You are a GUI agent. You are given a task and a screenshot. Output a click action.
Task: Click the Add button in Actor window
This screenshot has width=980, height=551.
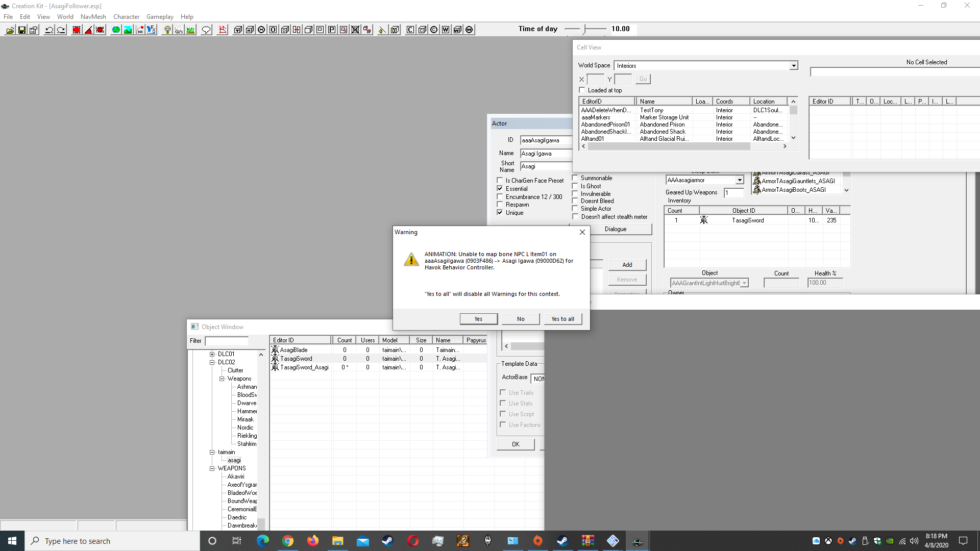(x=627, y=265)
